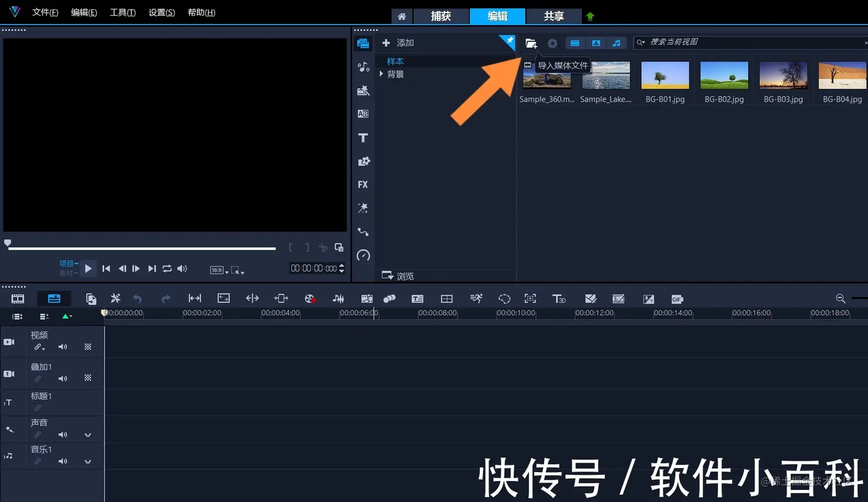This screenshot has width=868, height=502.
Task: Click the 添加 add folder button
Action: click(x=398, y=43)
